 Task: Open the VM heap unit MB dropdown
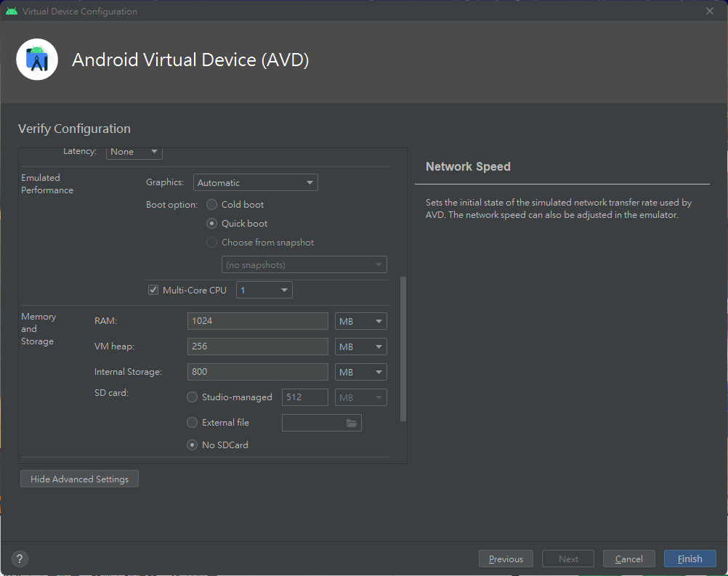point(361,346)
